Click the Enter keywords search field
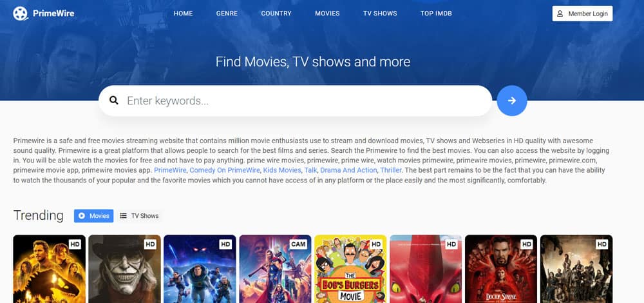Screen dimensions: 644x303 click(296, 101)
